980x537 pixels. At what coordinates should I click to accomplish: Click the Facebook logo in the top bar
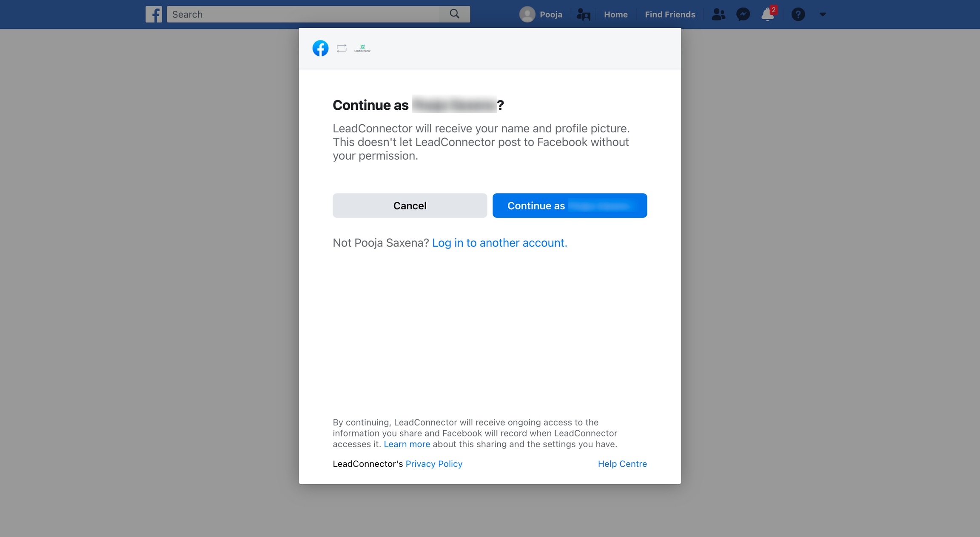pos(154,14)
